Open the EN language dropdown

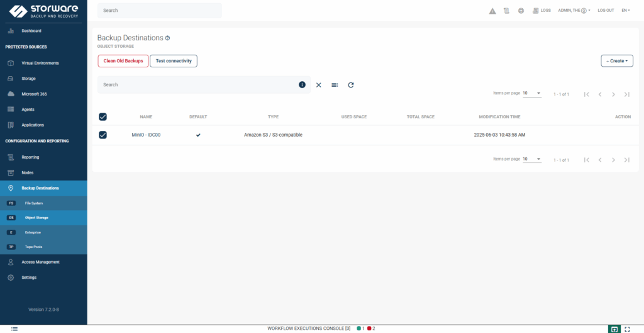coord(626,11)
